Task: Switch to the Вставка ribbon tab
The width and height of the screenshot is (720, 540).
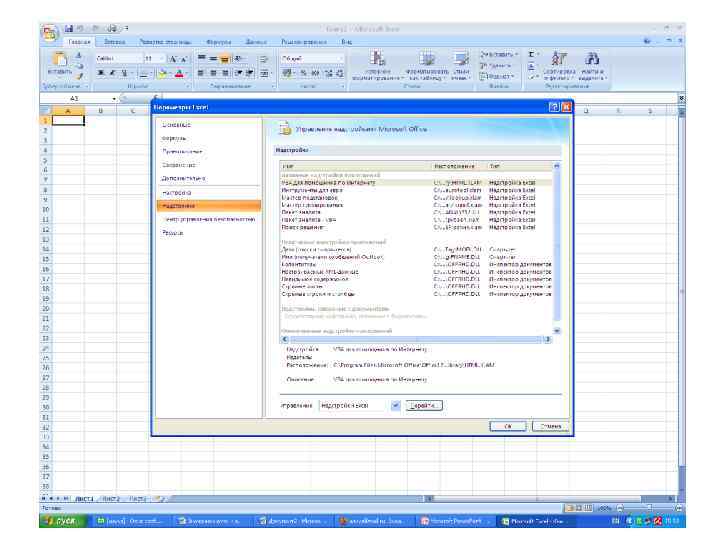Action: (x=115, y=42)
